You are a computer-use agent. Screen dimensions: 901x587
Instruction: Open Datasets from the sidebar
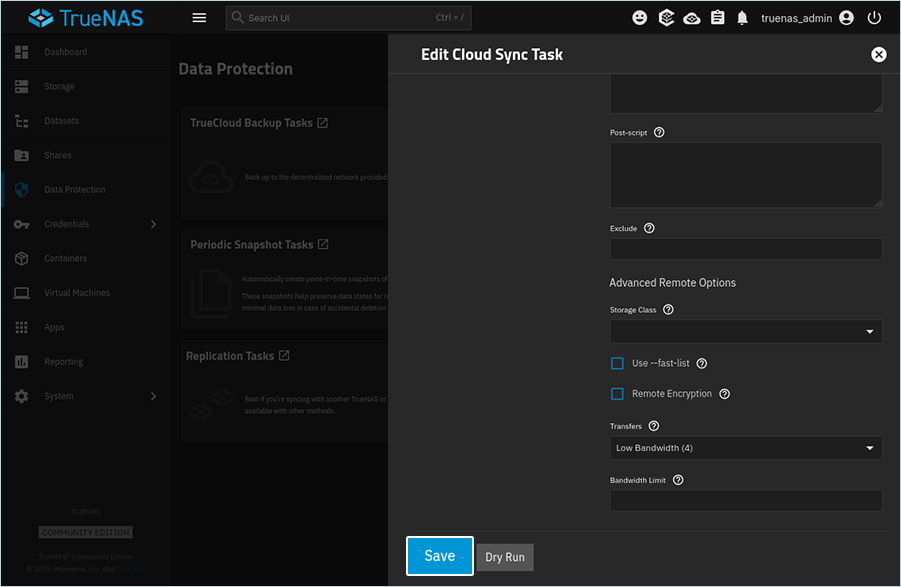[61, 121]
